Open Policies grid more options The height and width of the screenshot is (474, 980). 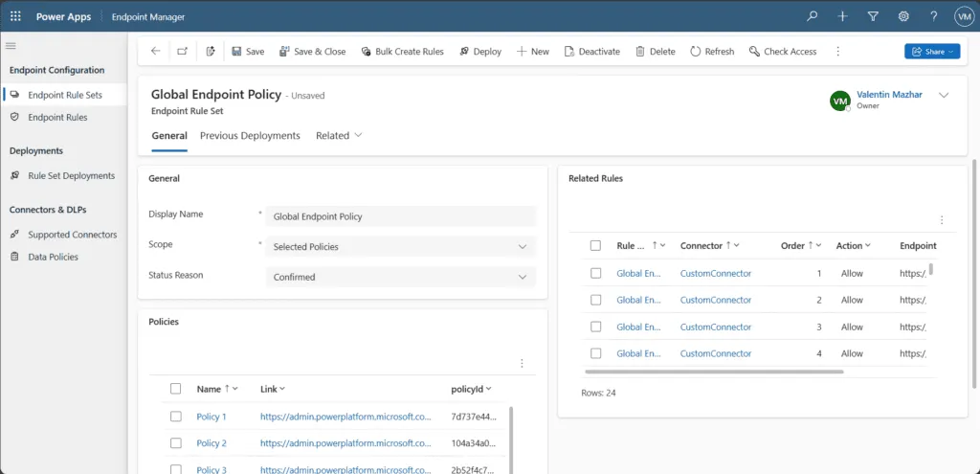(x=522, y=363)
